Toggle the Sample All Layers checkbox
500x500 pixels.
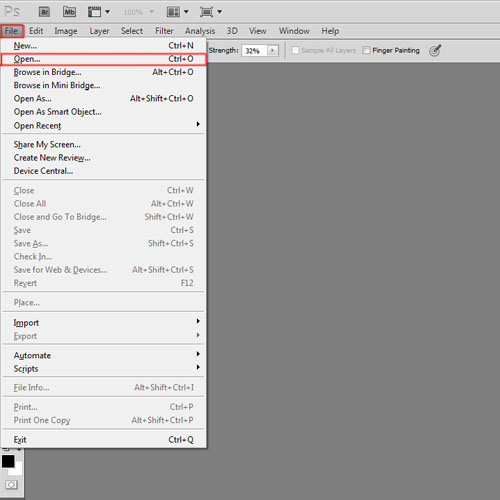(295, 50)
